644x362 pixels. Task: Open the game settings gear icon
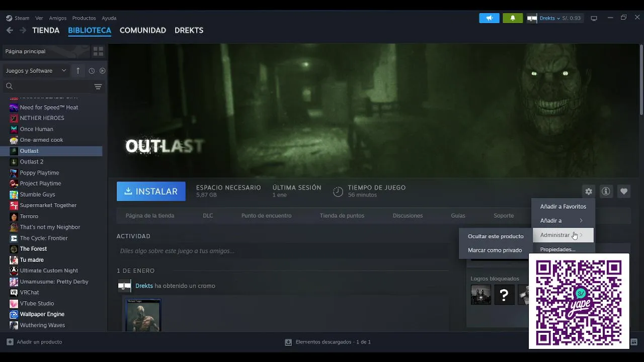(589, 191)
